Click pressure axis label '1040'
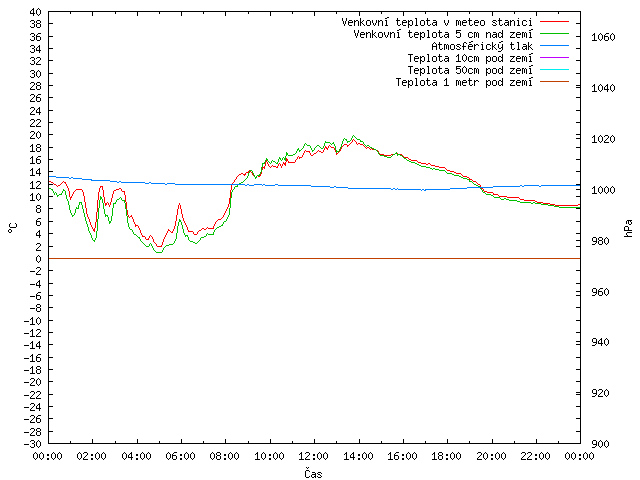640x480 pixels. (x=603, y=88)
